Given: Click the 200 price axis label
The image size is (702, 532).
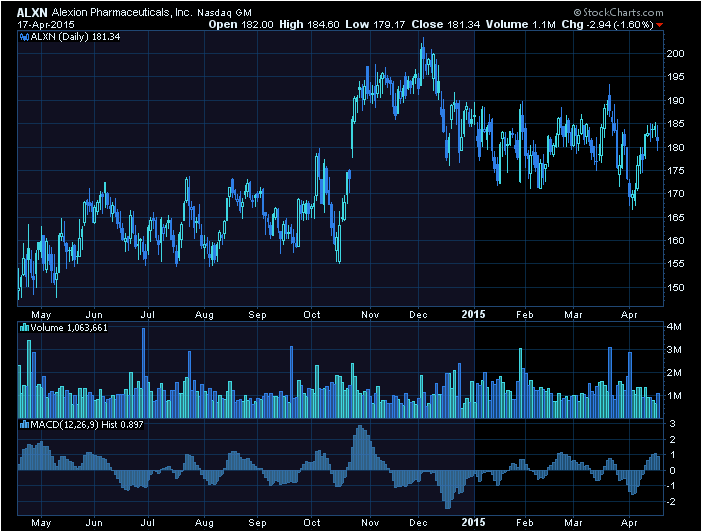Looking at the screenshot, I should (x=675, y=54).
